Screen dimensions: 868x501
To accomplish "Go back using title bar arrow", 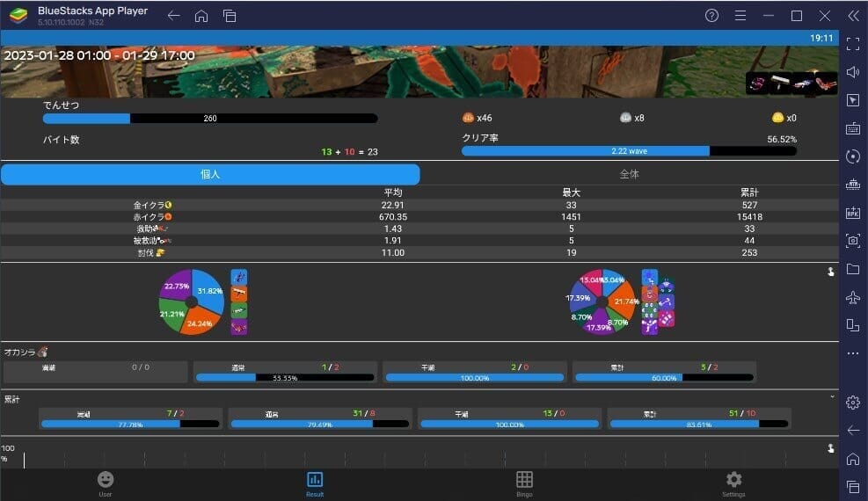I will [x=173, y=16].
